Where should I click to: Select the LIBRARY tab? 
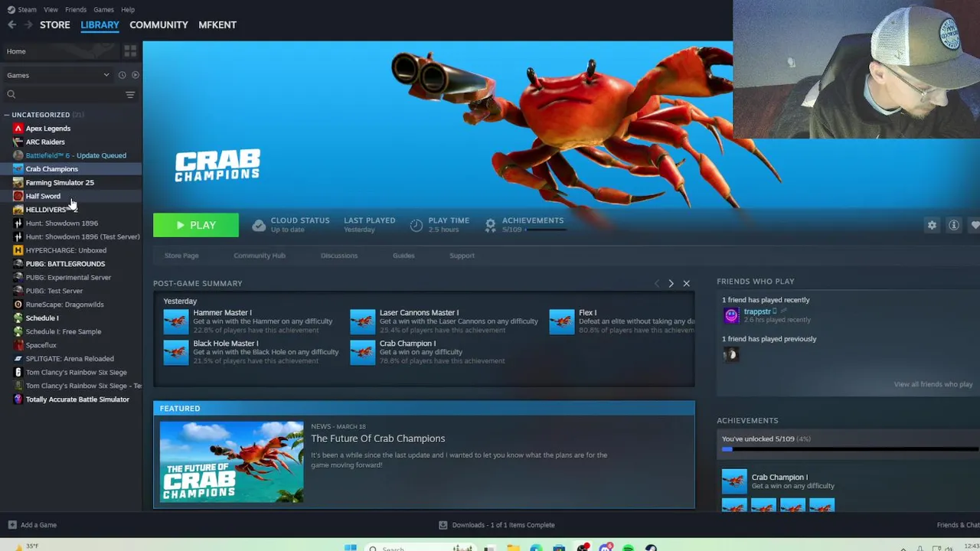pos(100,24)
